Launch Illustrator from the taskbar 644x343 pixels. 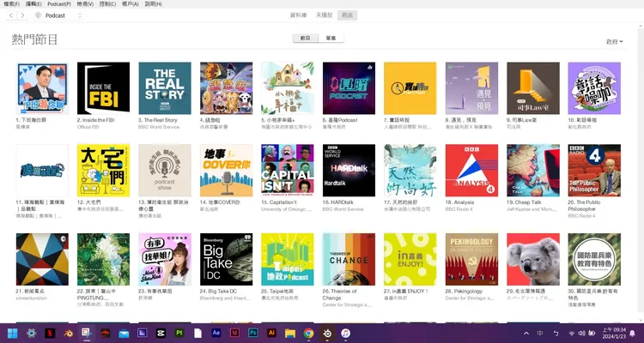pos(271,334)
